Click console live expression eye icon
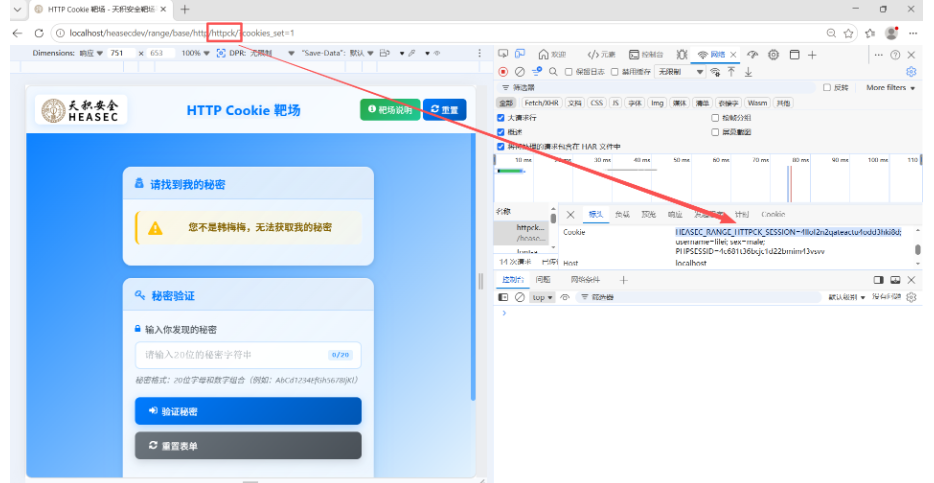The height and width of the screenshot is (483, 934). click(x=565, y=297)
